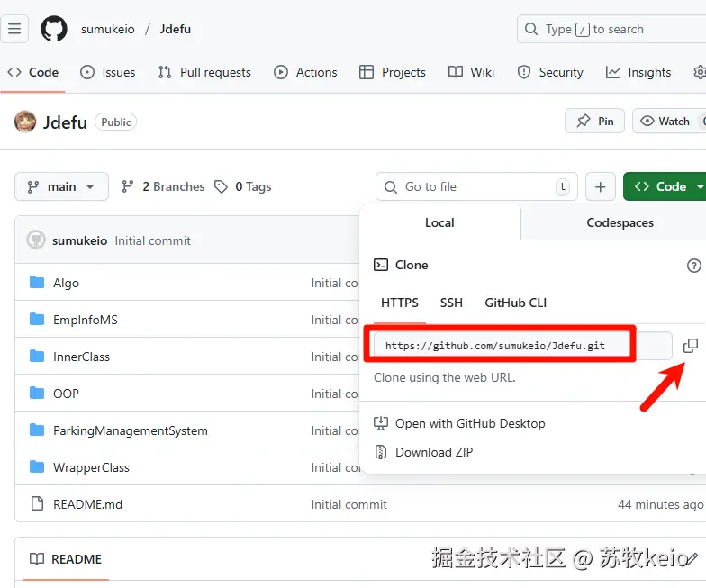Open the Projects tab
The width and height of the screenshot is (706, 588).
point(393,72)
